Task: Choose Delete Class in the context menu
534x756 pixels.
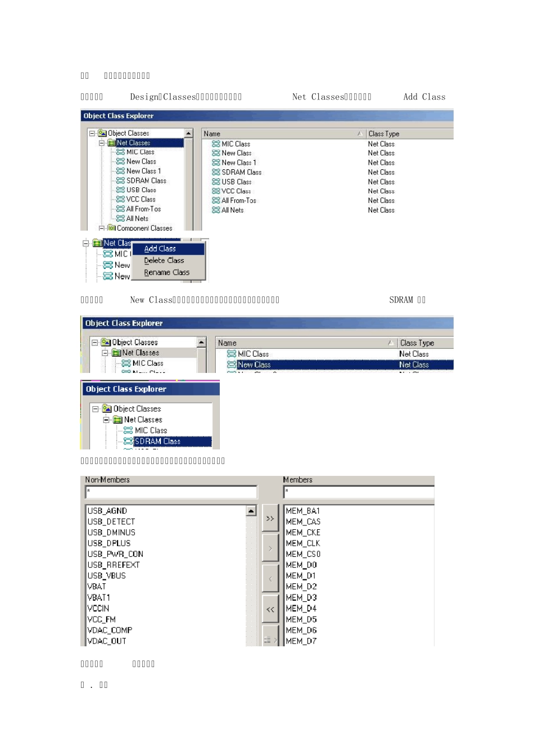Action: pyautogui.click(x=164, y=260)
